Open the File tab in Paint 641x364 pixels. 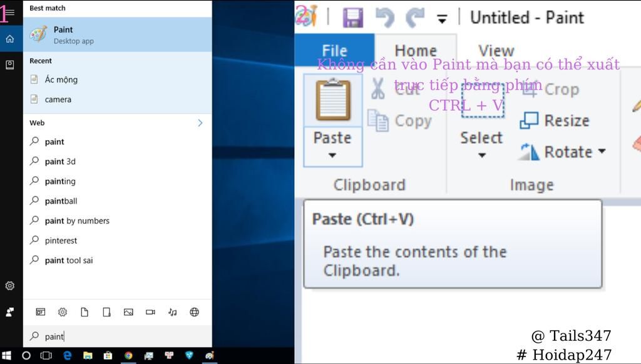coord(334,50)
